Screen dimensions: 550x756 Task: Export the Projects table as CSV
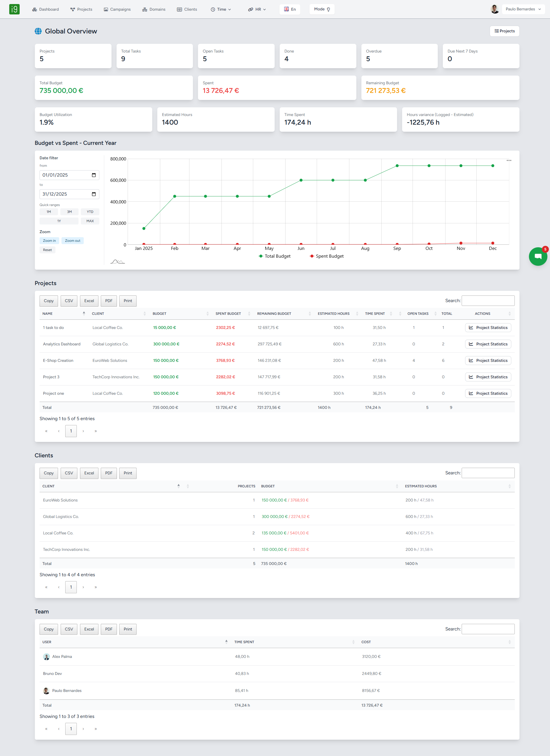click(69, 301)
